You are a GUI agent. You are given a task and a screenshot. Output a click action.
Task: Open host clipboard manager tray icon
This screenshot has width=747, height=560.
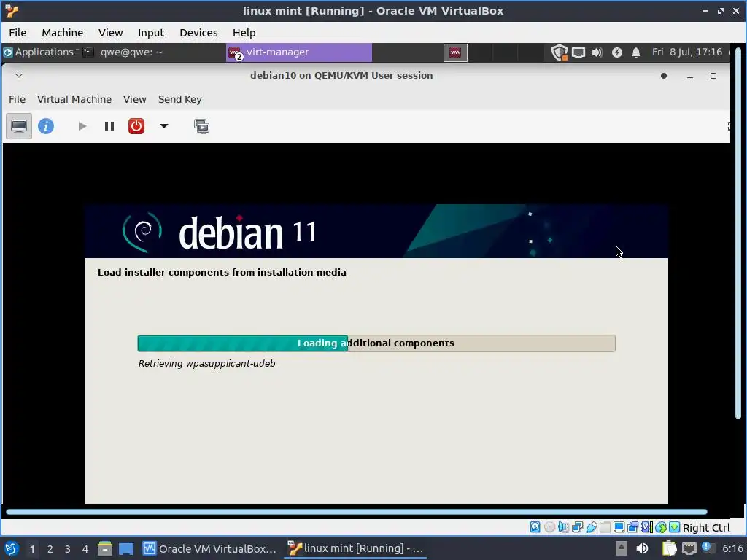coord(670,548)
